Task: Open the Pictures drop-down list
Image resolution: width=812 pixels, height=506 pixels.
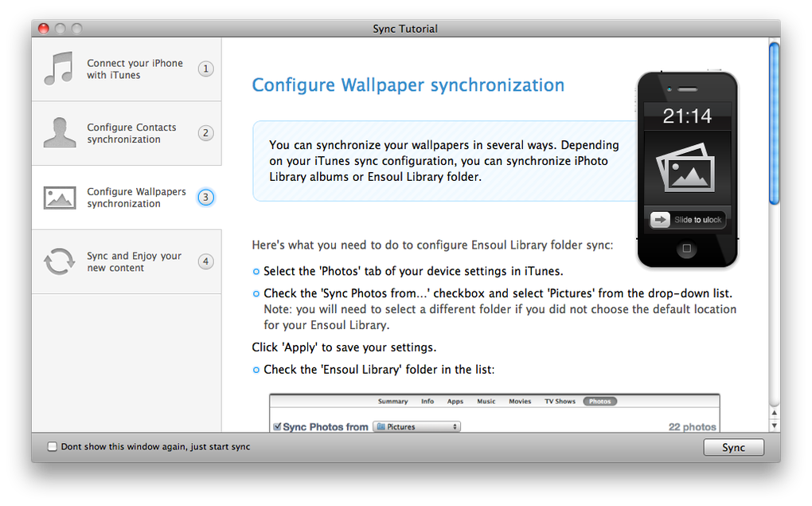Action: click(417, 426)
